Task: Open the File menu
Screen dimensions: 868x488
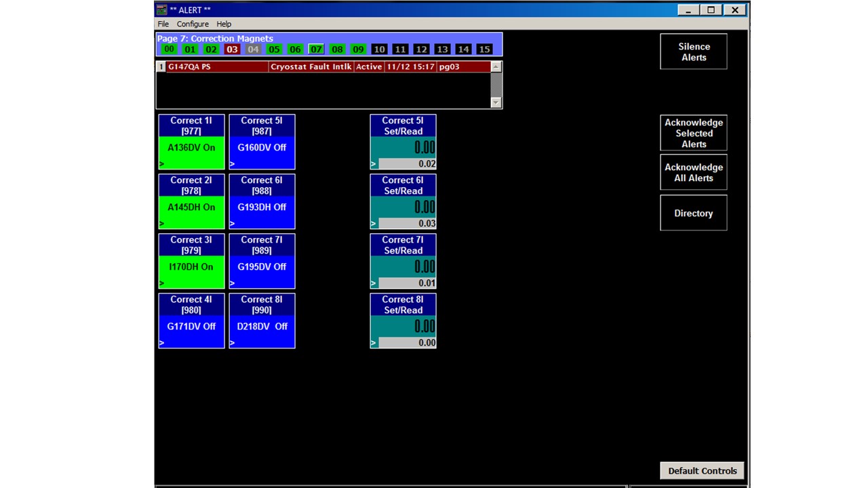Action: pyautogui.click(x=163, y=24)
